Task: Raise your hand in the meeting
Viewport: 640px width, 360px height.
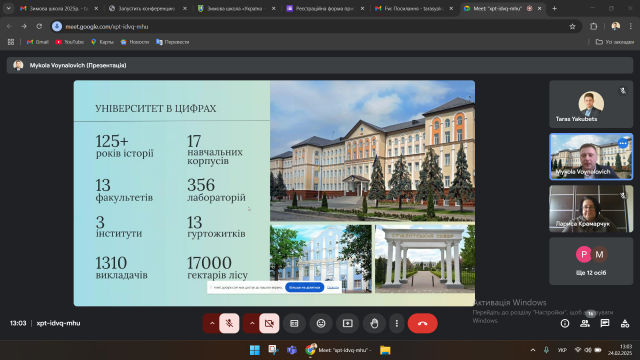Action: click(x=374, y=323)
